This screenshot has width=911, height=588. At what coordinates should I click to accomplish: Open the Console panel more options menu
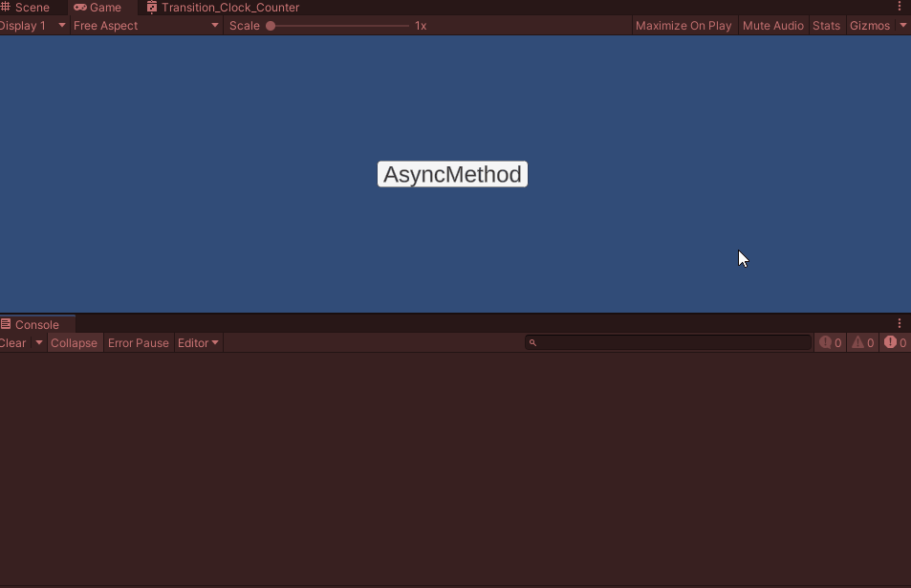tap(900, 323)
